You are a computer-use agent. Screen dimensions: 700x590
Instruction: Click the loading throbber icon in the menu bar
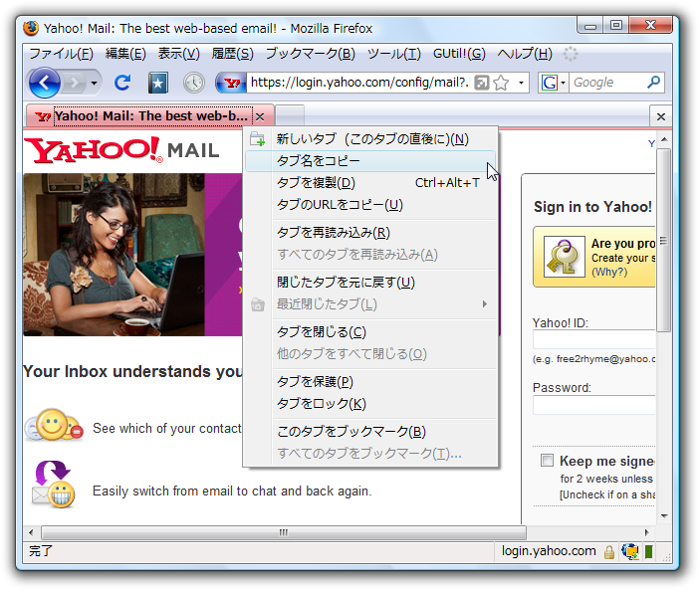571,54
